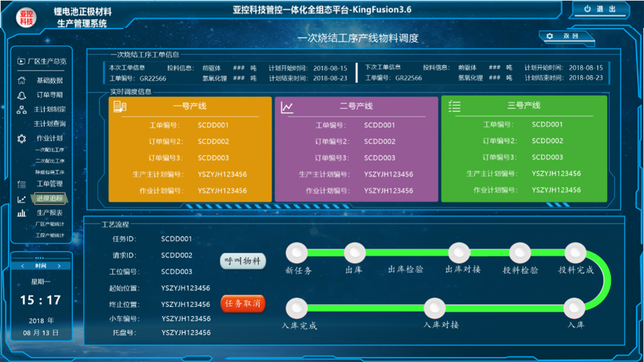
Task: Click 二号产线 订单编号2 value SCDD002
Action: tap(380, 141)
